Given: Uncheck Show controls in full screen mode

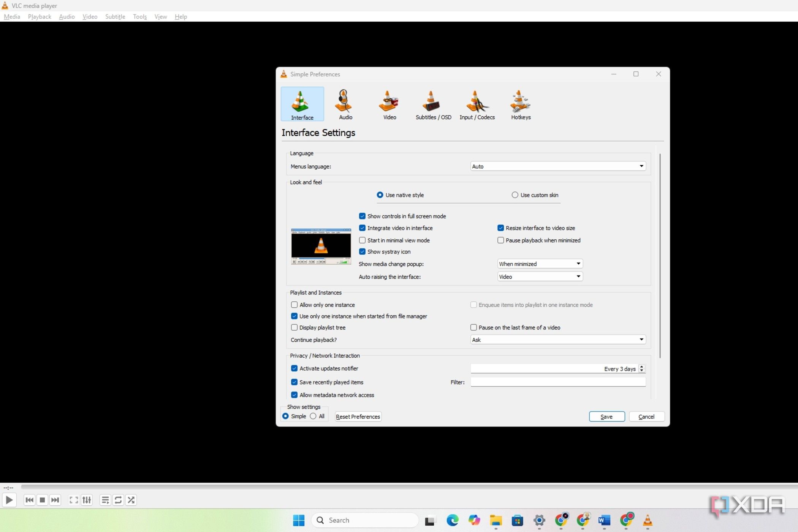Looking at the screenshot, I should (x=362, y=216).
